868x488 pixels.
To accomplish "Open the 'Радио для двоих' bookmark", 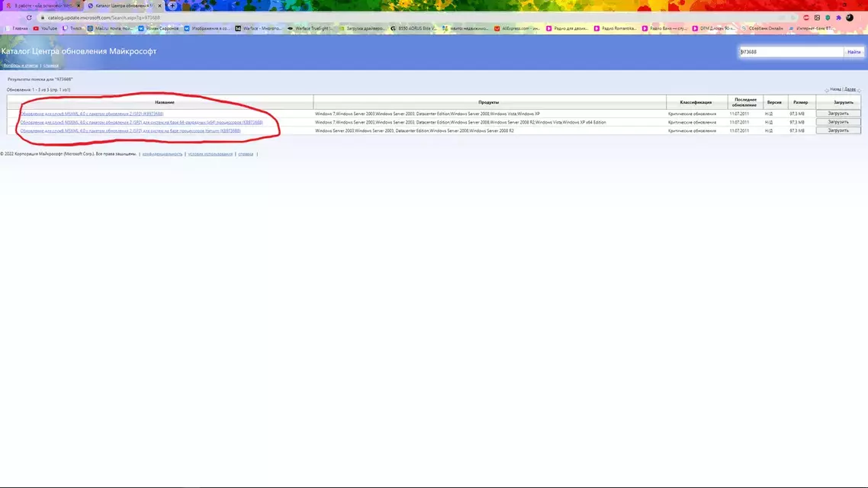I will (567, 28).
